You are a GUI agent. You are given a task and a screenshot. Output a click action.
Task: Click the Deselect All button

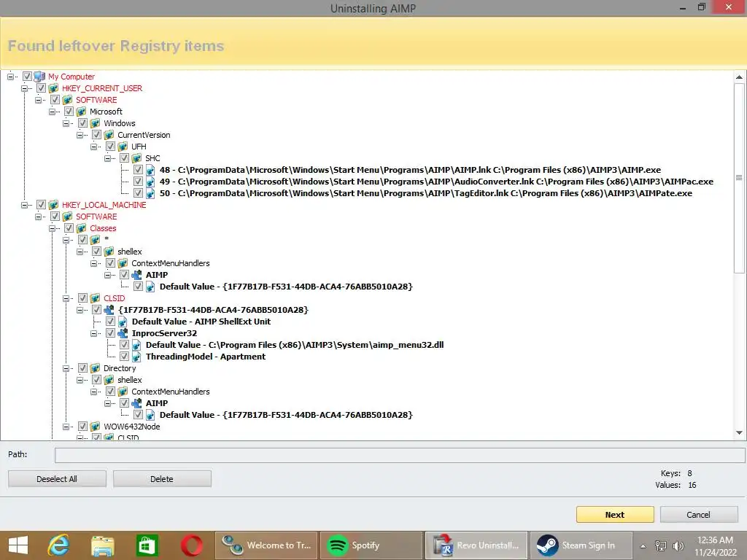(57, 479)
